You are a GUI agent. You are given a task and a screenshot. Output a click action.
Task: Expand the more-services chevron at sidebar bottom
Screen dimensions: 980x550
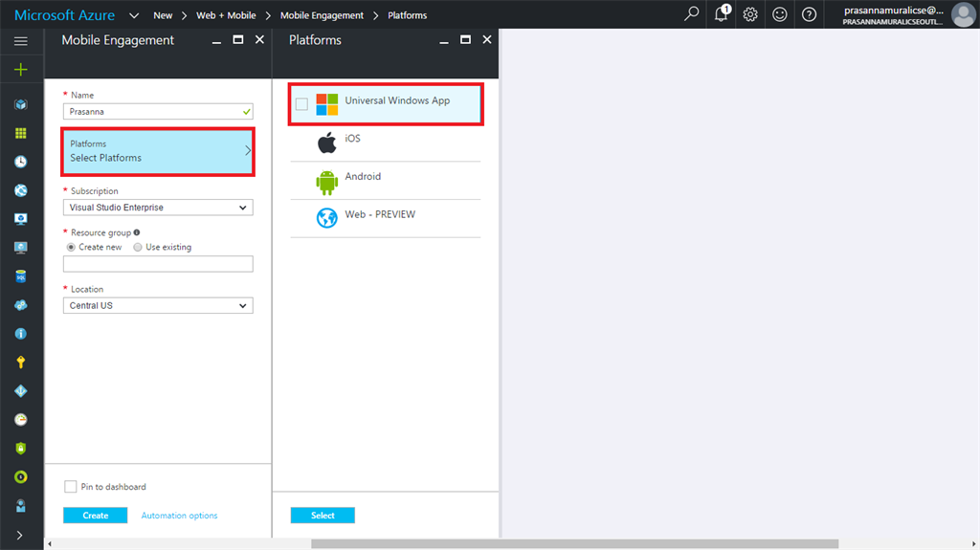click(x=19, y=535)
